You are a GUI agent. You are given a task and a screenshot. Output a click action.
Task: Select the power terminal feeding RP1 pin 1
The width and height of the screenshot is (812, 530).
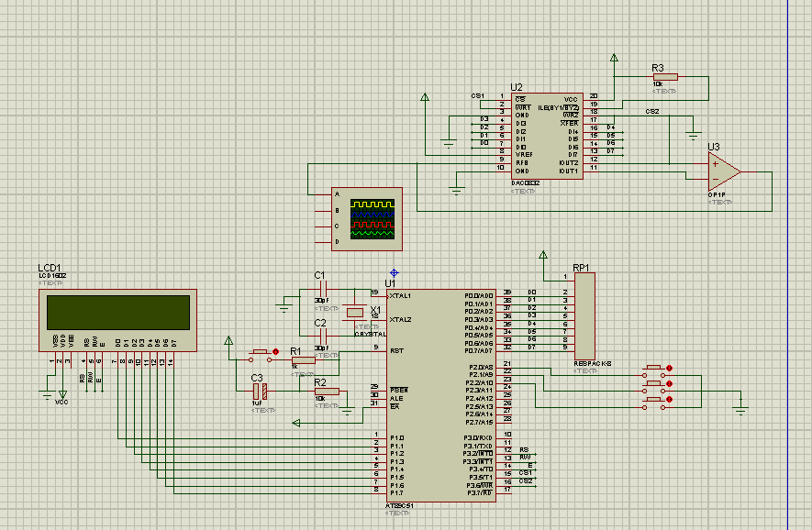click(x=543, y=255)
